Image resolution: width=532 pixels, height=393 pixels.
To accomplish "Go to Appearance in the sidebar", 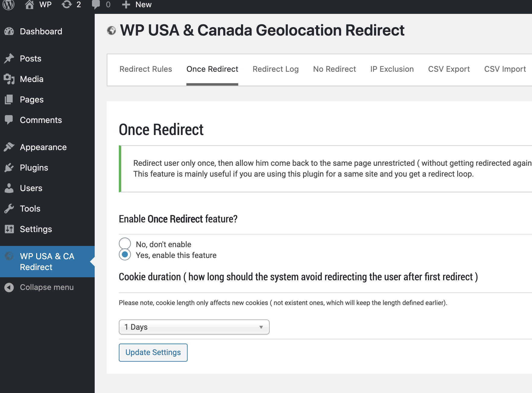I will pos(43,147).
